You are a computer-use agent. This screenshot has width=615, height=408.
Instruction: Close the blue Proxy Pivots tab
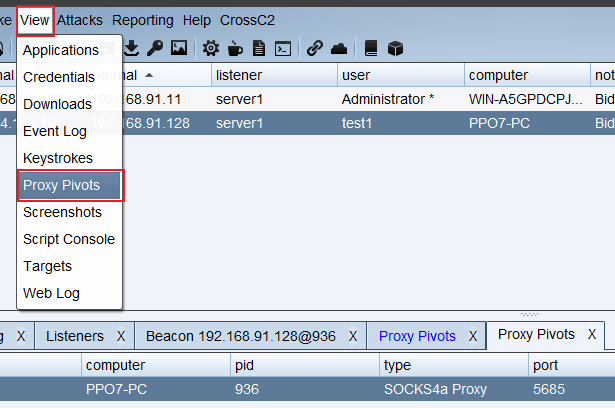click(473, 336)
